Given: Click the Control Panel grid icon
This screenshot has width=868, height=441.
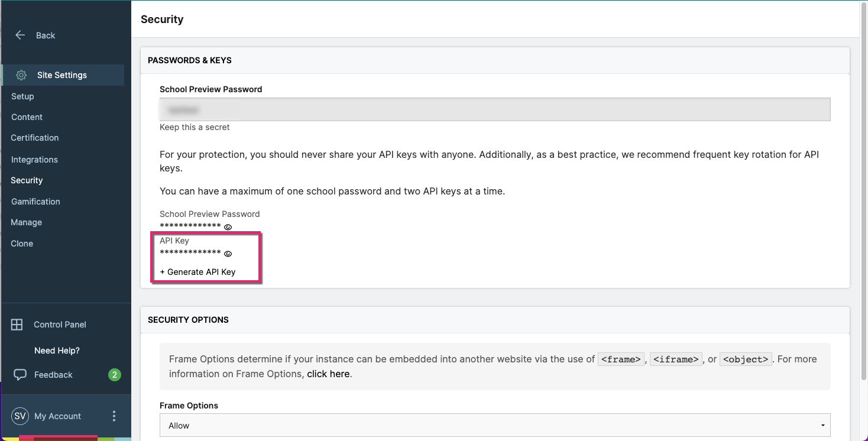Looking at the screenshot, I should tap(17, 325).
